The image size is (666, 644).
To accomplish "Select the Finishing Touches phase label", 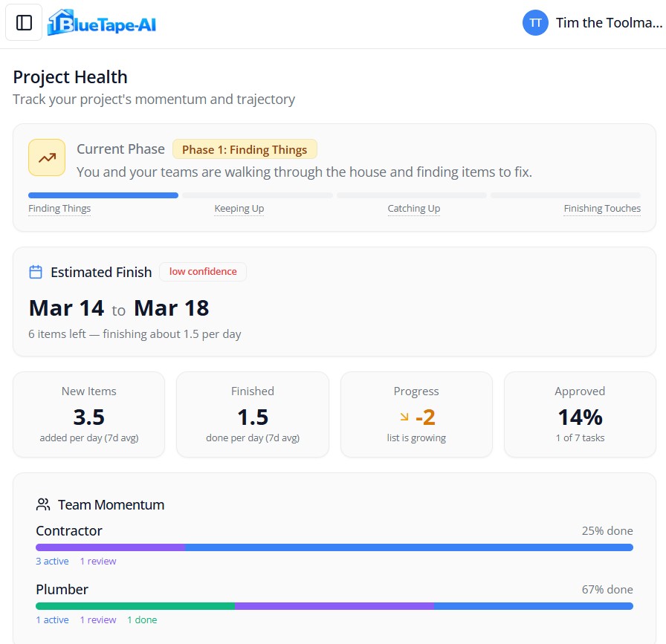I will pos(602,209).
